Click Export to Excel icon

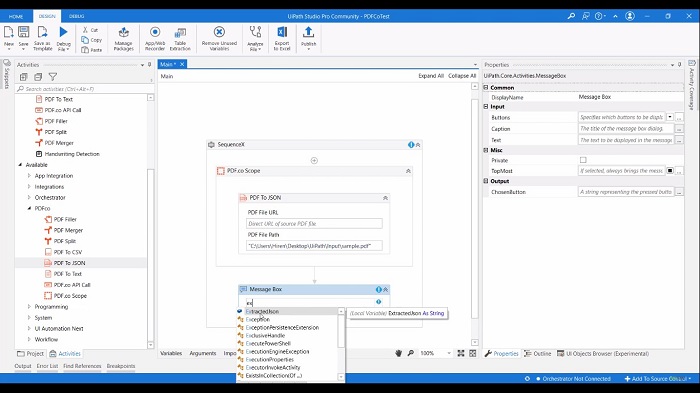(282, 32)
